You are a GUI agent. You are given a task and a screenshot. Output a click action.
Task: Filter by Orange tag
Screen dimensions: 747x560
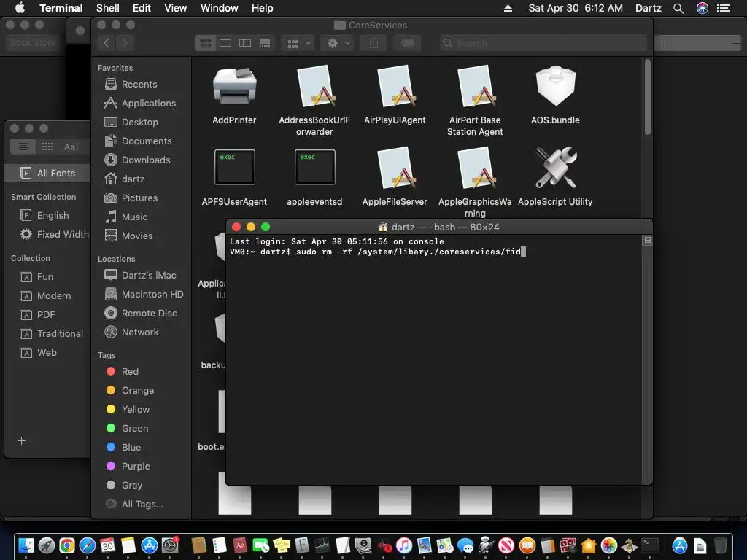(130, 391)
